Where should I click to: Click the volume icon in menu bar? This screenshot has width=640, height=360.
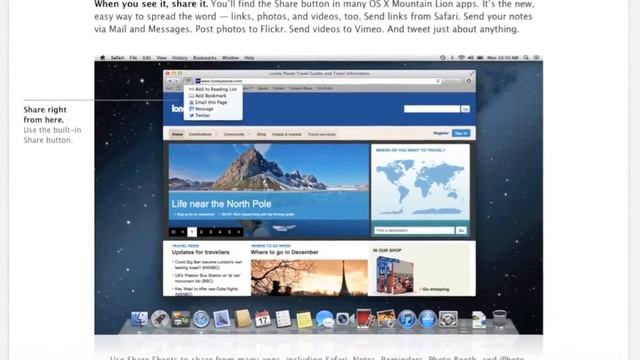click(x=471, y=58)
